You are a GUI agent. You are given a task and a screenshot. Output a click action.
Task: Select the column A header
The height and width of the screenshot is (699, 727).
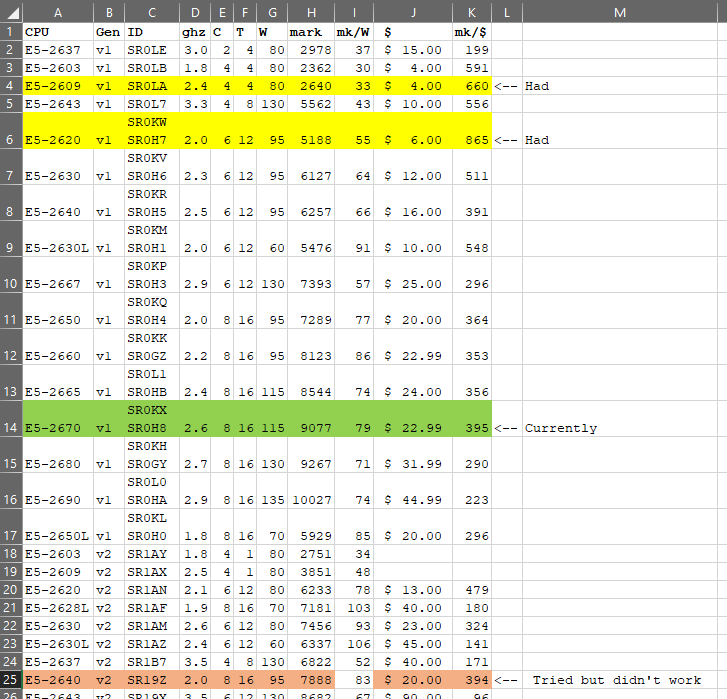pos(57,11)
